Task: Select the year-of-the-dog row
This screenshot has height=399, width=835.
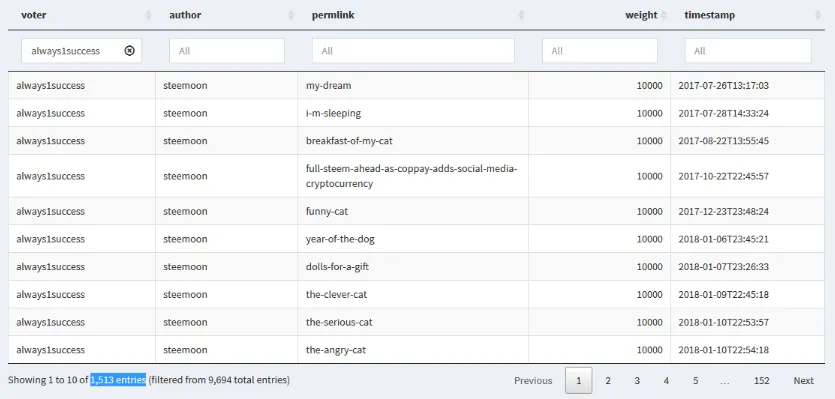Action: 416,239
